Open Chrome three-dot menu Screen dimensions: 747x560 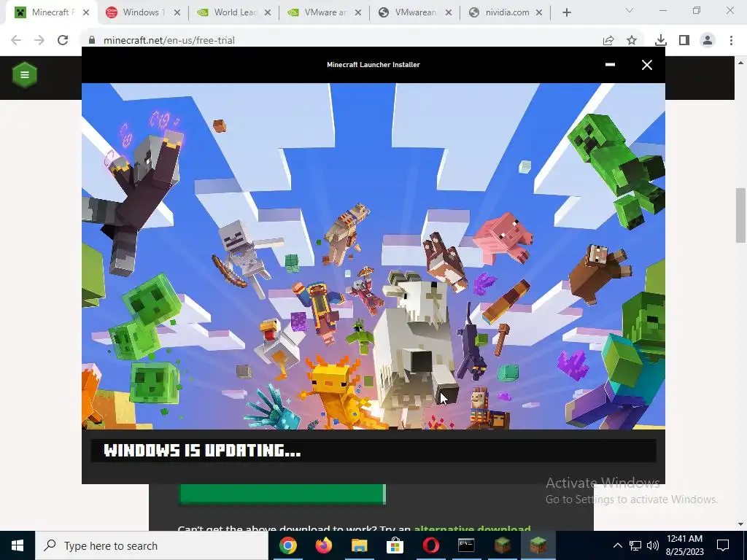point(731,40)
